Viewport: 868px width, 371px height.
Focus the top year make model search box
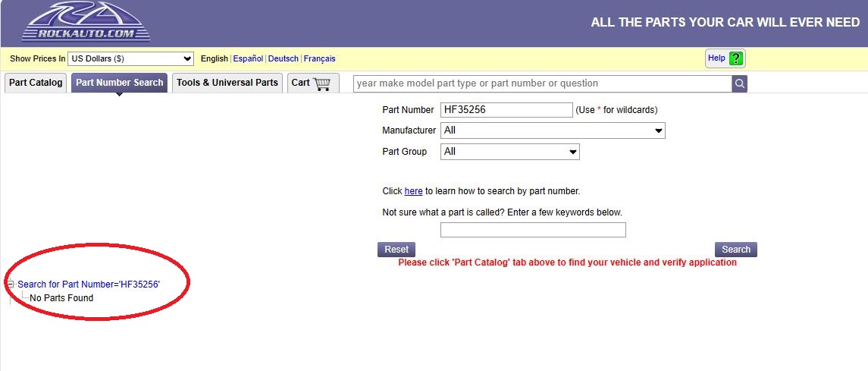click(x=543, y=83)
